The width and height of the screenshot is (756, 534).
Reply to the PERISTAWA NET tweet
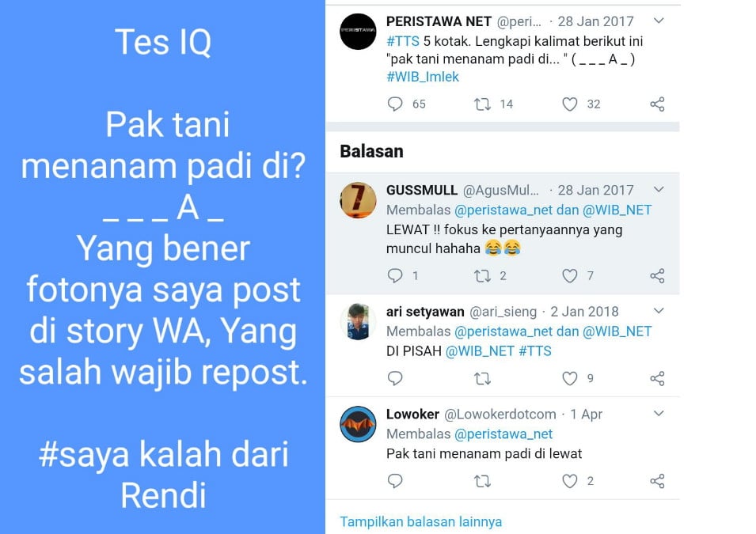pos(395,104)
